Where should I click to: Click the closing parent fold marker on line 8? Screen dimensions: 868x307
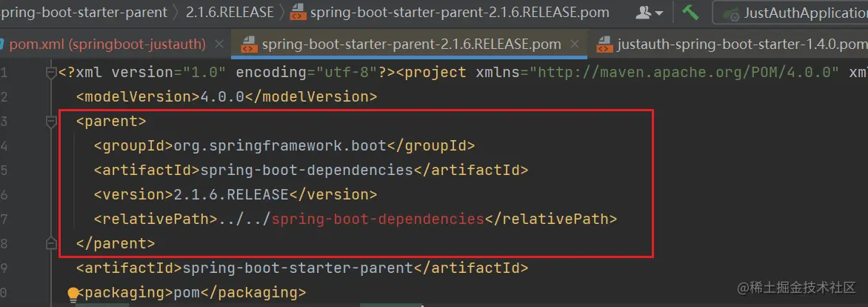51,243
